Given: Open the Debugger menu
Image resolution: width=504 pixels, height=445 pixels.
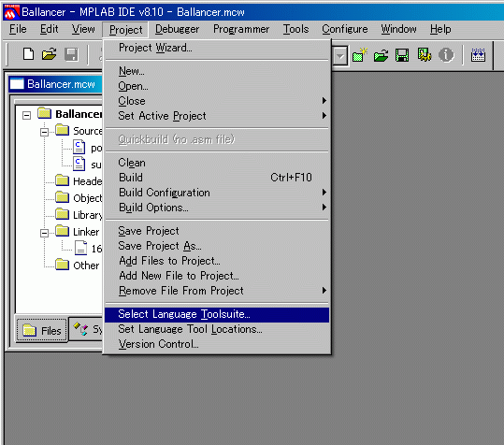Looking at the screenshot, I should click(177, 29).
